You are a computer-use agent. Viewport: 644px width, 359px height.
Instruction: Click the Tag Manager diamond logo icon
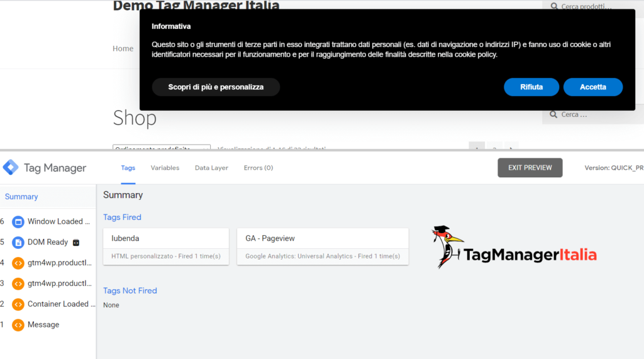[x=10, y=168]
